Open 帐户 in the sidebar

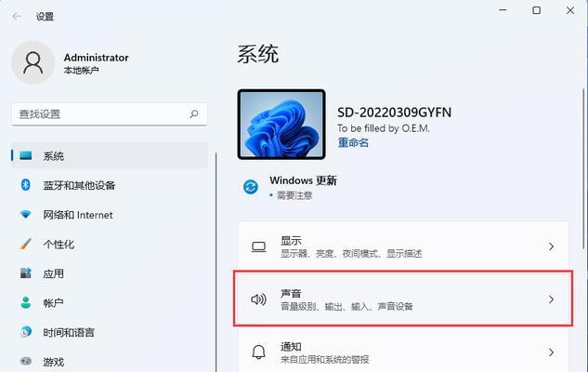[x=110, y=303]
